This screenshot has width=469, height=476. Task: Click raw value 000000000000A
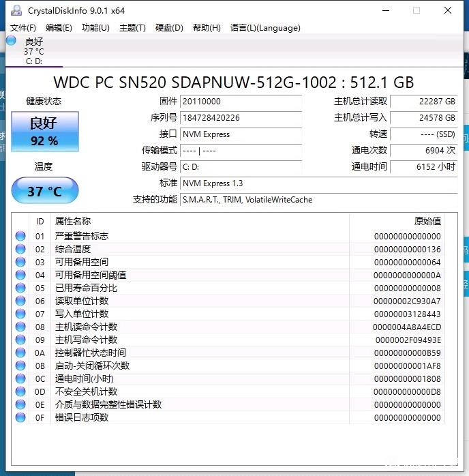[x=407, y=276]
